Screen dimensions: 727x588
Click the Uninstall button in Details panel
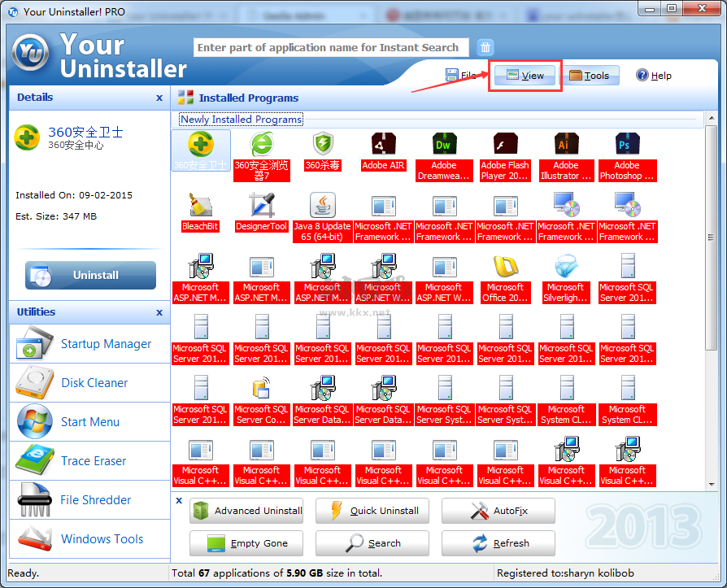point(89,275)
